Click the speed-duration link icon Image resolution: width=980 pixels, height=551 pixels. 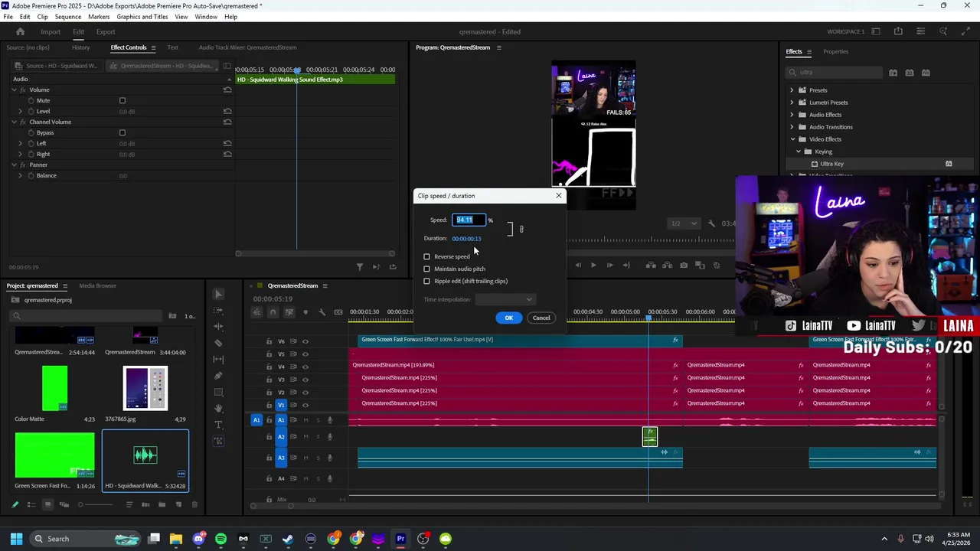[x=521, y=229]
